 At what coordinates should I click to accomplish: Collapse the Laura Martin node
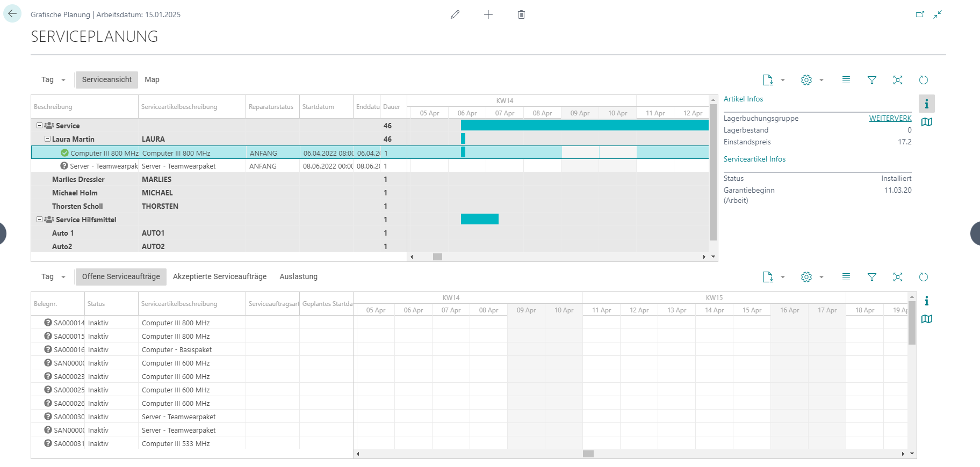coord(47,138)
